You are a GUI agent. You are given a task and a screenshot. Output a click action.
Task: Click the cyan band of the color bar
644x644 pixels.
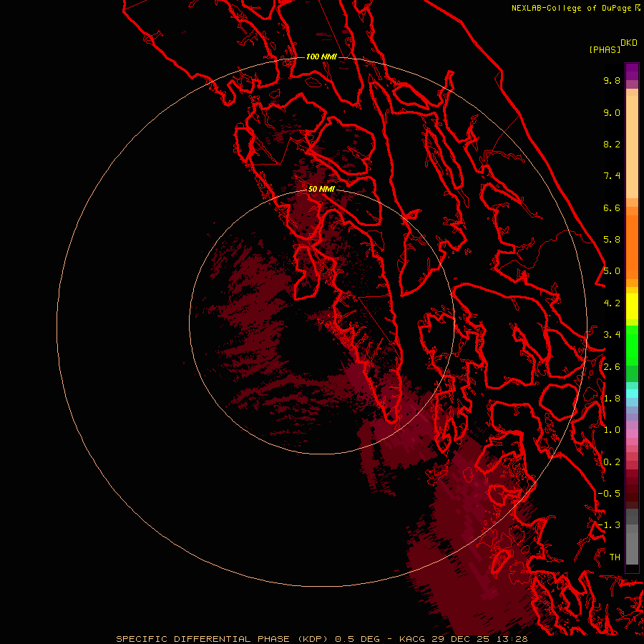point(632,393)
